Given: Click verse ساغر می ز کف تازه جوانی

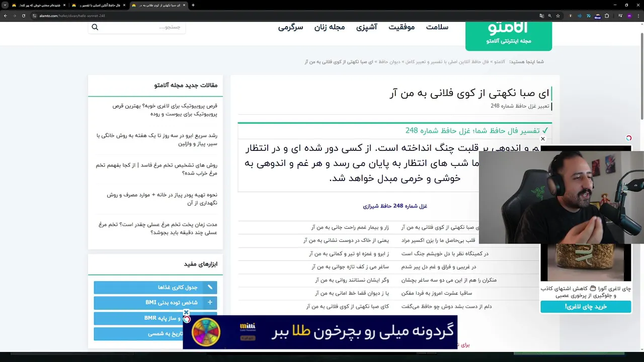Looking at the screenshot, I should point(350,267).
